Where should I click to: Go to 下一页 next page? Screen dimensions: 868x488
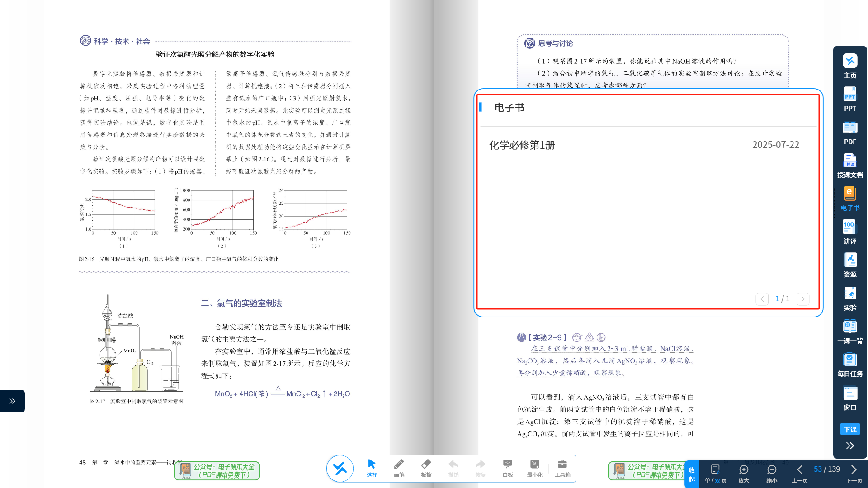(854, 474)
